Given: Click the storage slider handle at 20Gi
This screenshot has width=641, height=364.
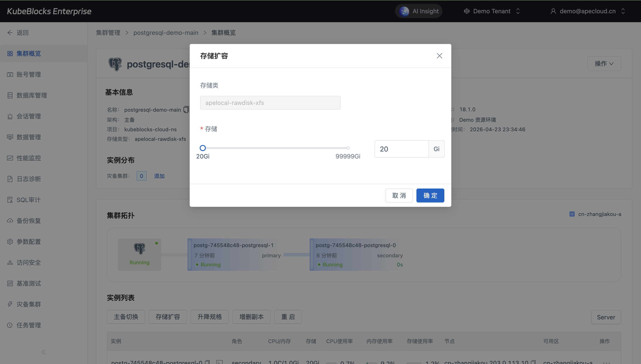Looking at the screenshot, I should click(x=203, y=148).
